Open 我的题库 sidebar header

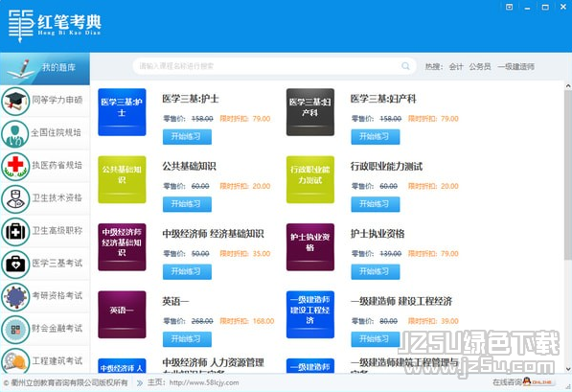pos(45,69)
